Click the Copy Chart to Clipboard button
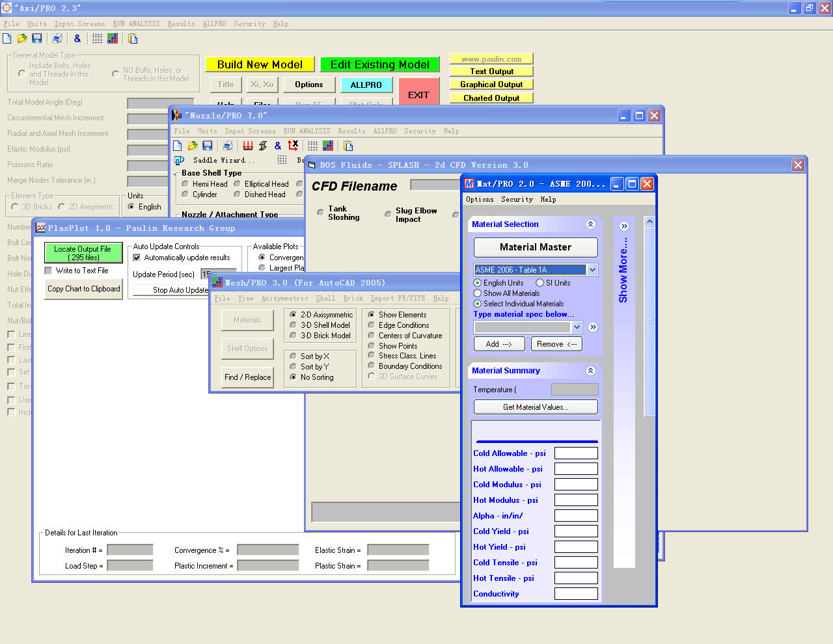The width and height of the screenshot is (833, 644). coord(84,289)
